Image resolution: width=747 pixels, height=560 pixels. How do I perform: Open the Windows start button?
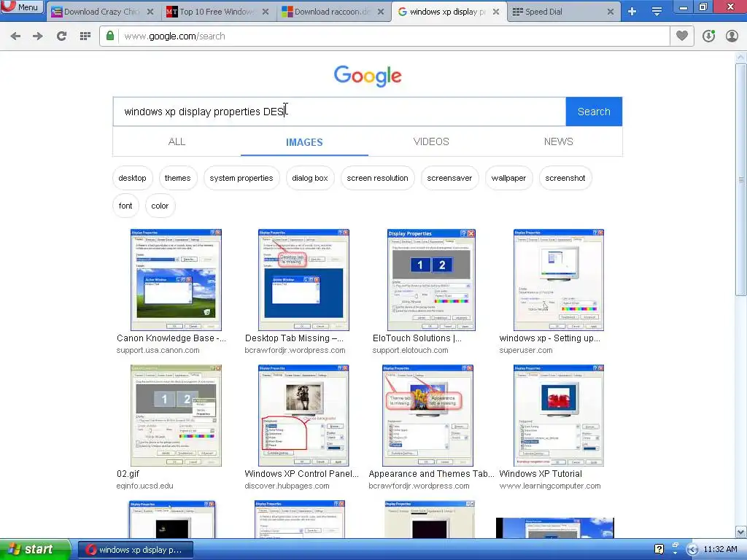click(35, 550)
